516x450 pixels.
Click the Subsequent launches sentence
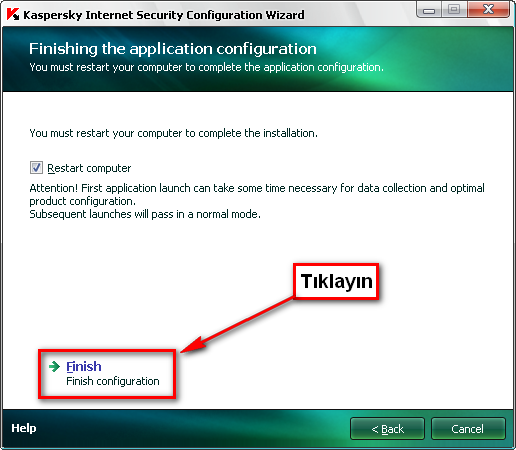[x=145, y=214]
